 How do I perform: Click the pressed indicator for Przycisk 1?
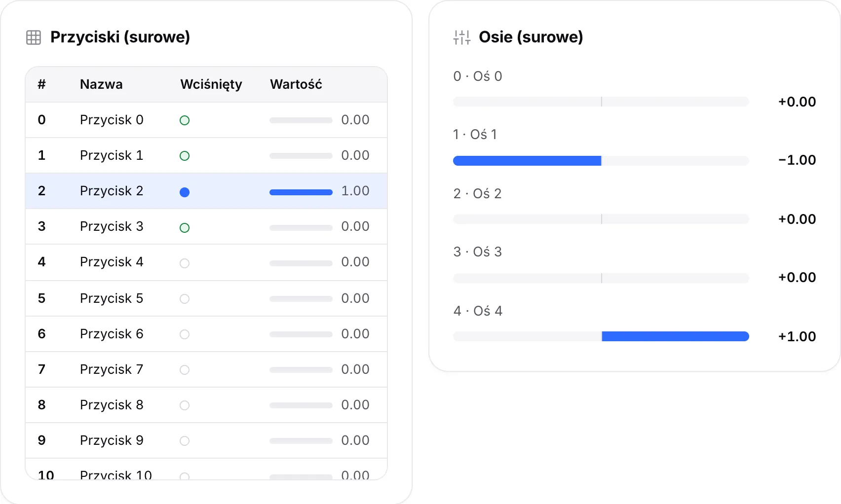tap(185, 156)
